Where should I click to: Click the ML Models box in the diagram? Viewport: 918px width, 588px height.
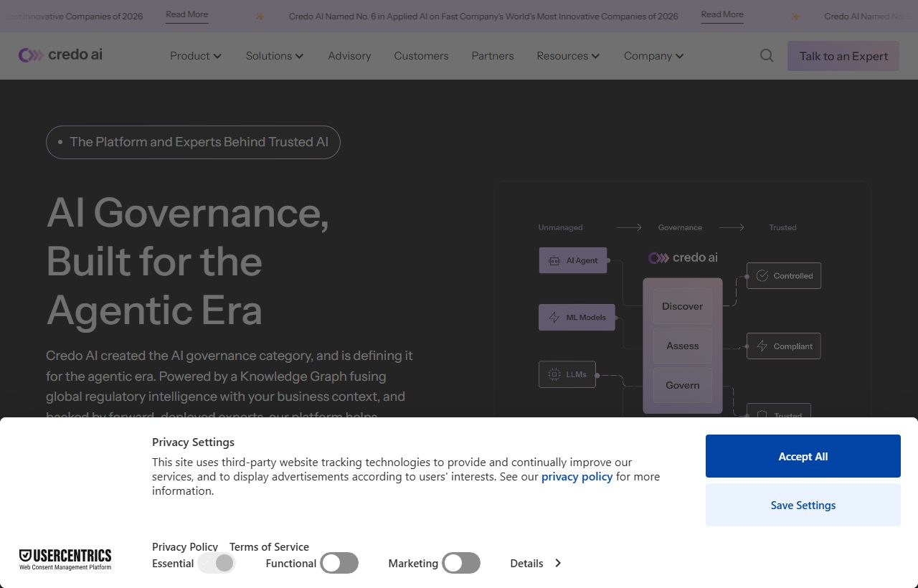click(577, 317)
